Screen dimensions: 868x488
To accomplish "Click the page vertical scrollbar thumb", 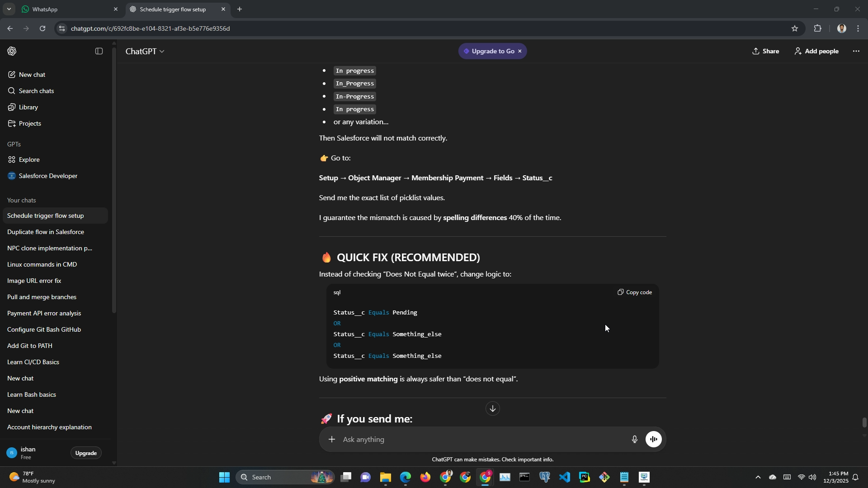I will [864, 423].
